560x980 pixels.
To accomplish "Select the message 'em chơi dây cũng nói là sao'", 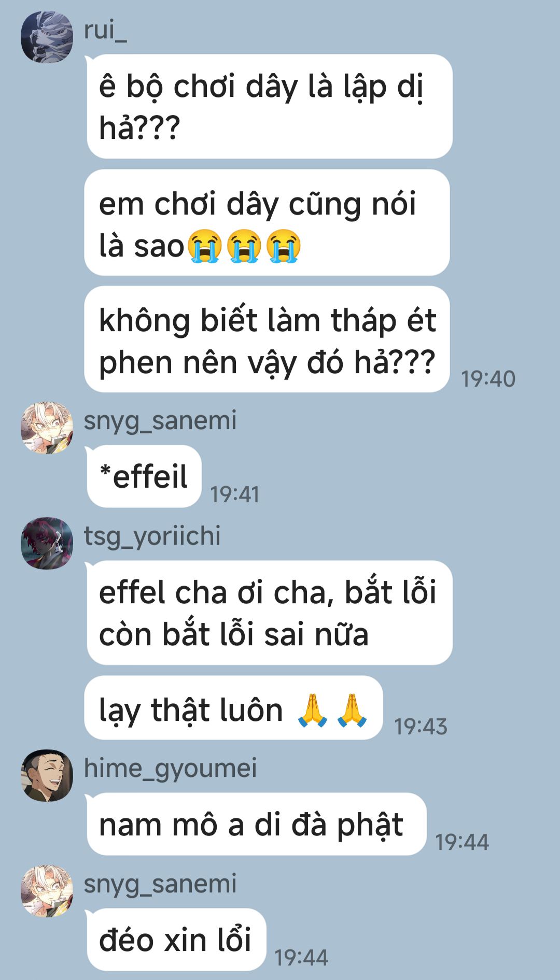I will [267, 223].
